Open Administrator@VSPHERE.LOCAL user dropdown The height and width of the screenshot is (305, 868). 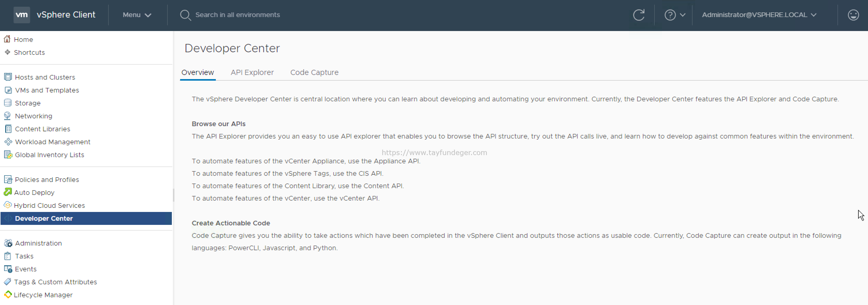759,15
